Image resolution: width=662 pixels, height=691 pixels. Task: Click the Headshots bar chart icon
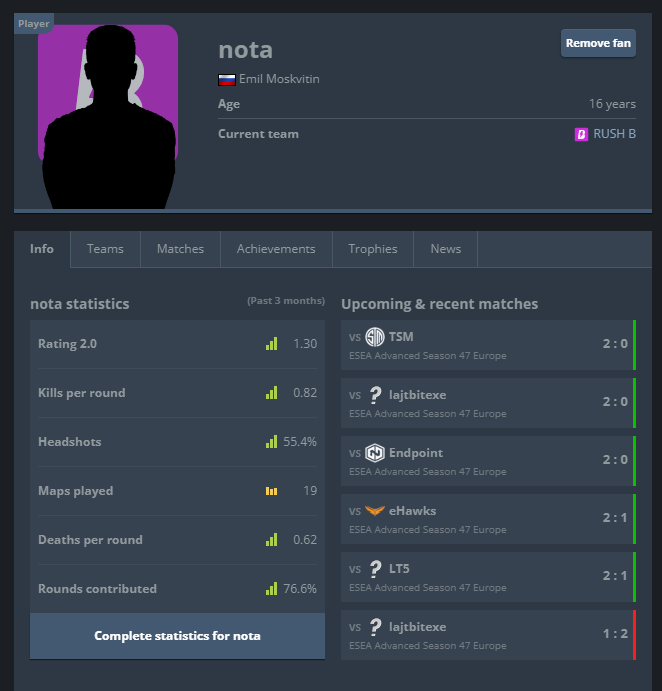pos(271,442)
